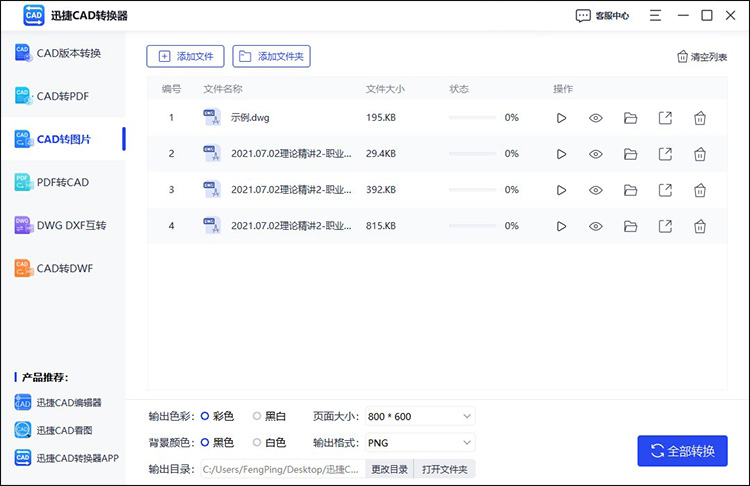750x486 pixels.
Task: Expand the 输出格式 PNG dropdown
Action: pyautogui.click(x=420, y=443)
